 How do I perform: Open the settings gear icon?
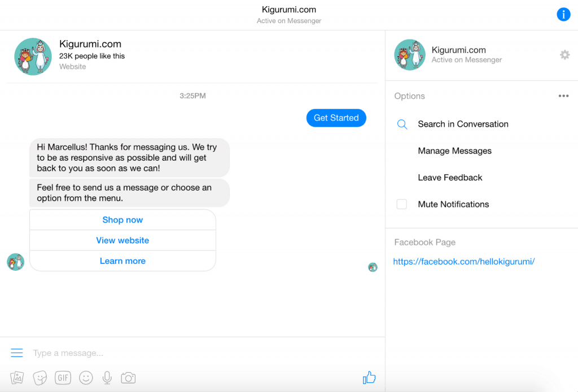click(564, 55)
